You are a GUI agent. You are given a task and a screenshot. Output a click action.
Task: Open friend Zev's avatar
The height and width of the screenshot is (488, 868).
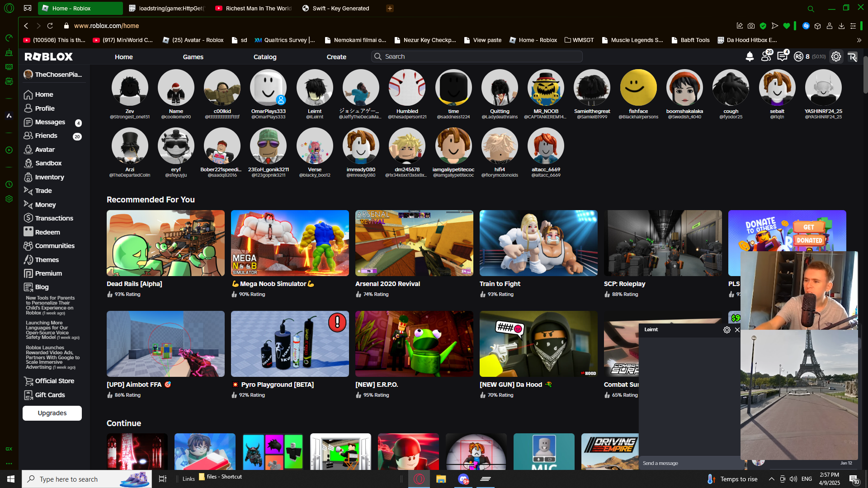pos(130,88)
